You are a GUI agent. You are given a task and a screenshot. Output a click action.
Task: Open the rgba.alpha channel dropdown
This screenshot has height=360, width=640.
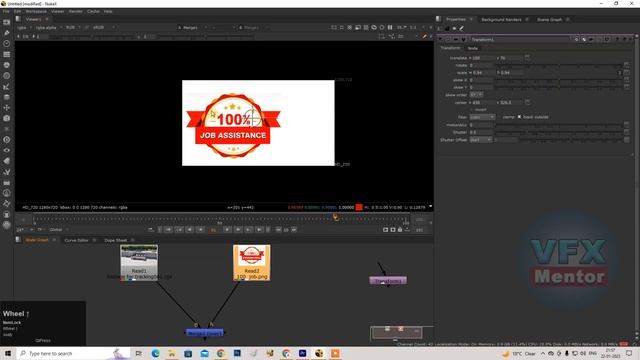pos(49,27)
